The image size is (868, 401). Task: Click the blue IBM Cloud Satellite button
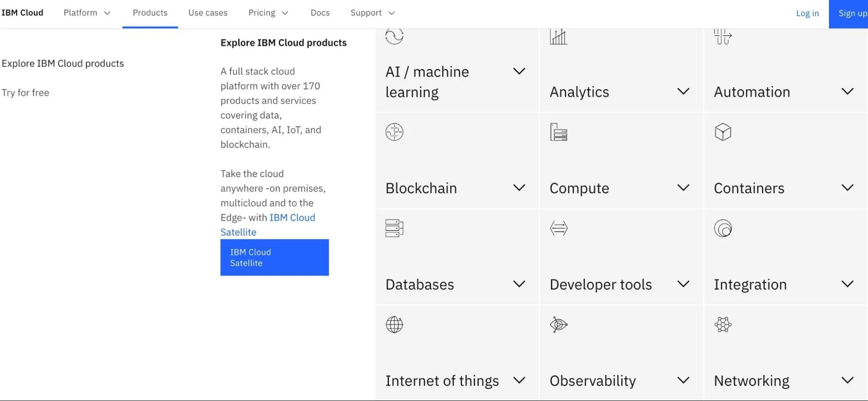tap(274, 258)
